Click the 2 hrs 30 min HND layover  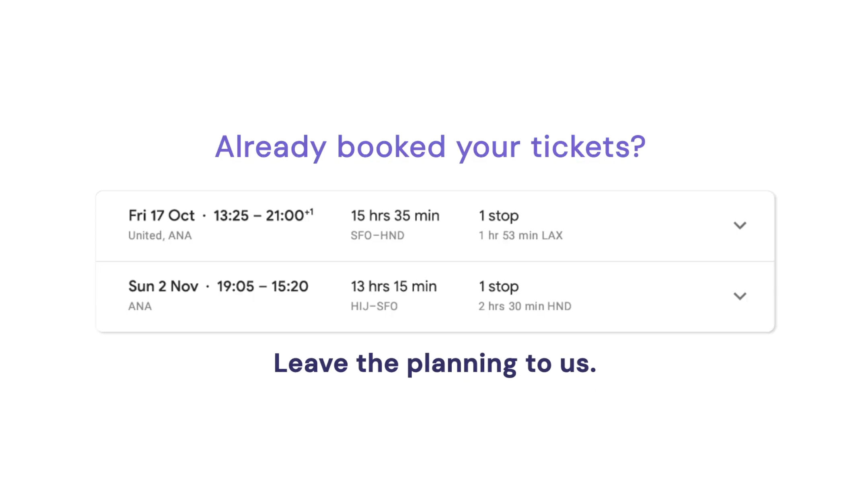[x=525, y=306]
